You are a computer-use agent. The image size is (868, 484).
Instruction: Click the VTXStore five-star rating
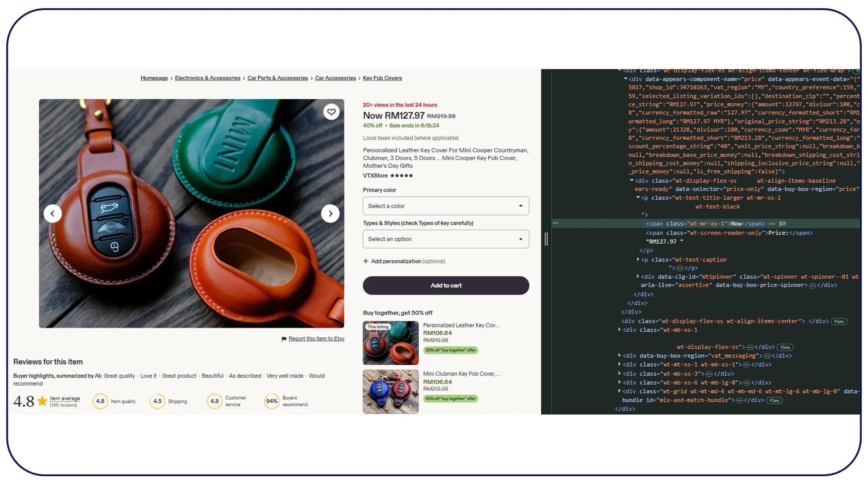coord(401,176)
